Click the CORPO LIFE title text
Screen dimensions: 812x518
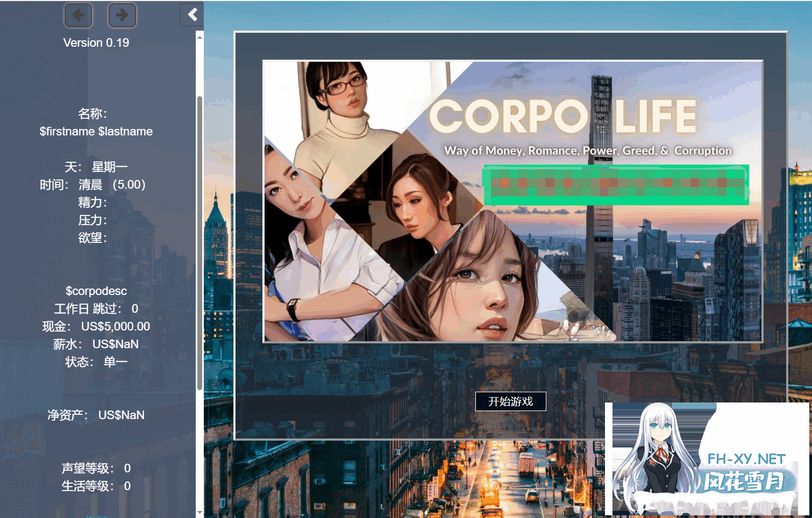point(564,114)
